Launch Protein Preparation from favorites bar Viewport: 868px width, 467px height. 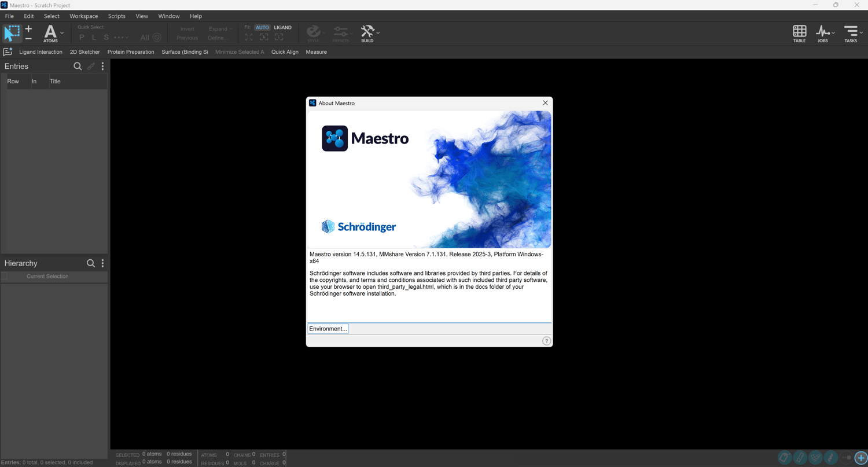(131, 52)
